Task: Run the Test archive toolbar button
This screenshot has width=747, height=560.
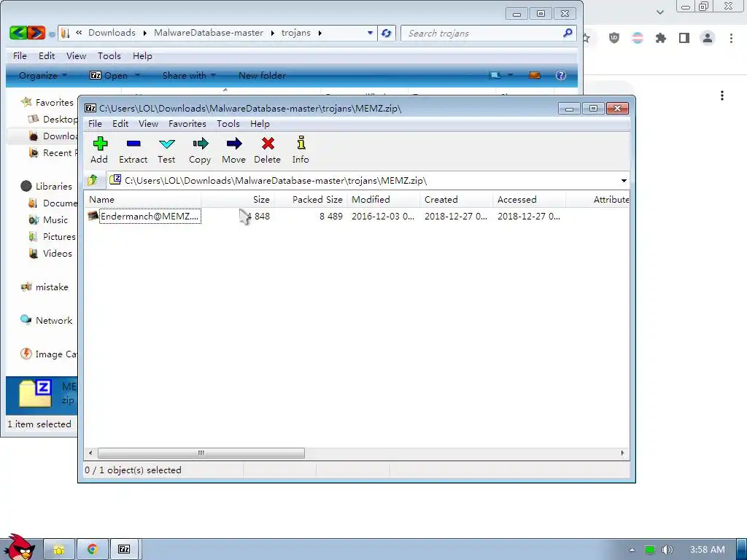Action: [166, 150]
